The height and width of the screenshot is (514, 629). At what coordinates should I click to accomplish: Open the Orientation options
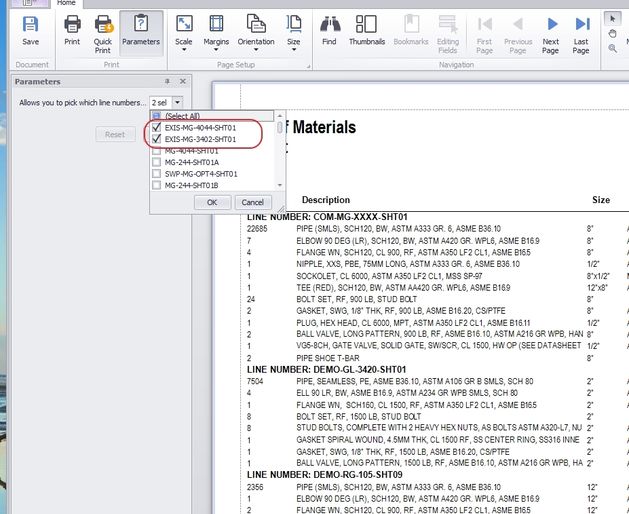[x=256, y=33]
